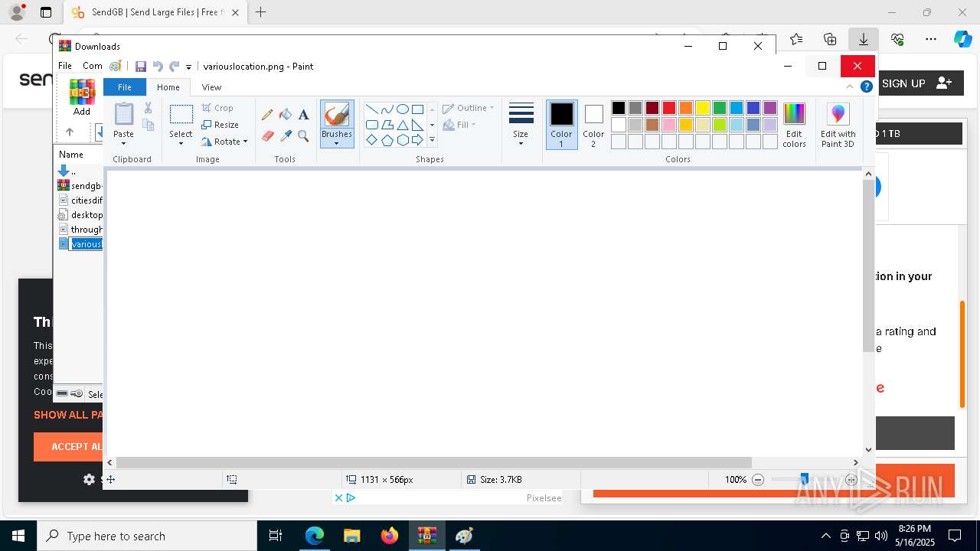Open Paint Help question mark icon
The height and width of the screenshot is (551, 980).
(867, 87)
